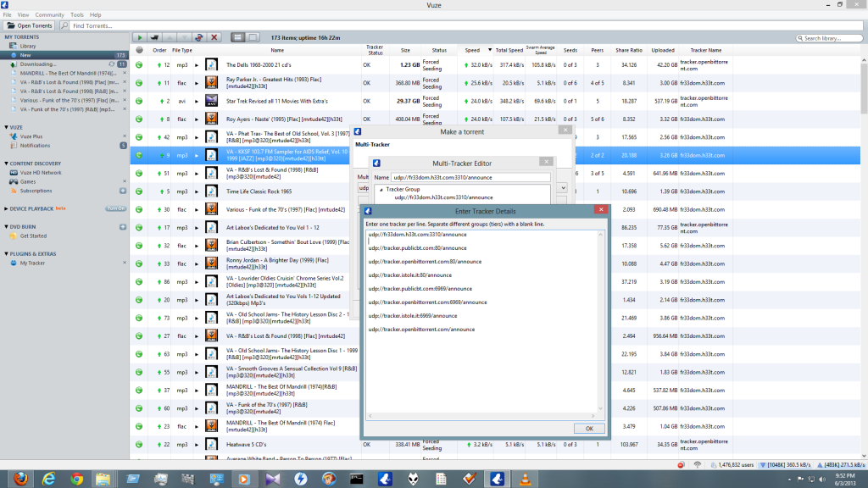Click the AVI file icon for Star Trek torrent

(x=211, y=102)
